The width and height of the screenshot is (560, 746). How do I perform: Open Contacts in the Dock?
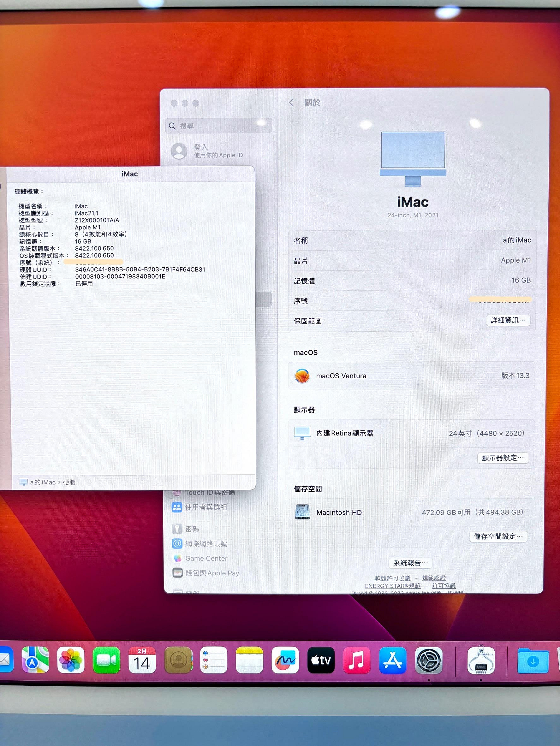178,660
